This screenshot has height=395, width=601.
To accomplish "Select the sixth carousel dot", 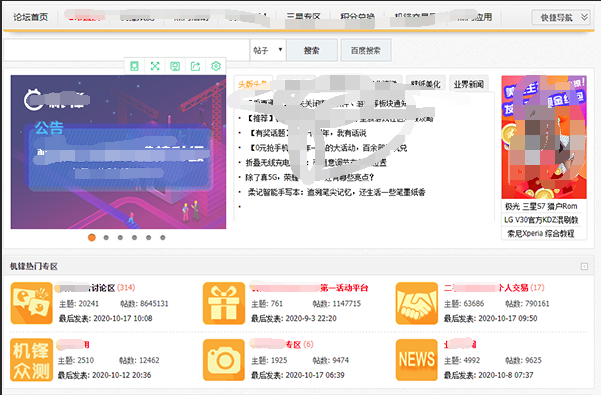I will (x=163, y=238).
